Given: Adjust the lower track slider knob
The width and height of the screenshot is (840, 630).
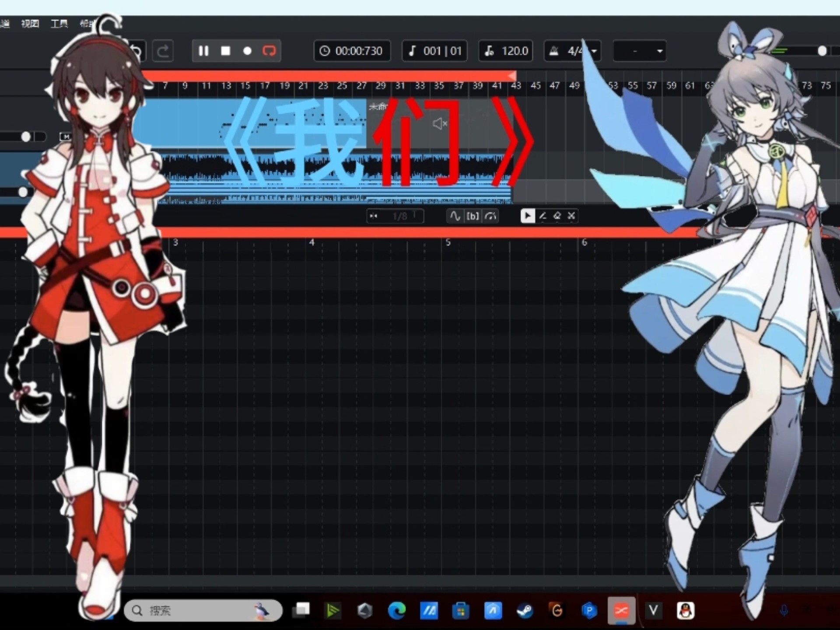Looking at the screenshot, I should 23,192.
